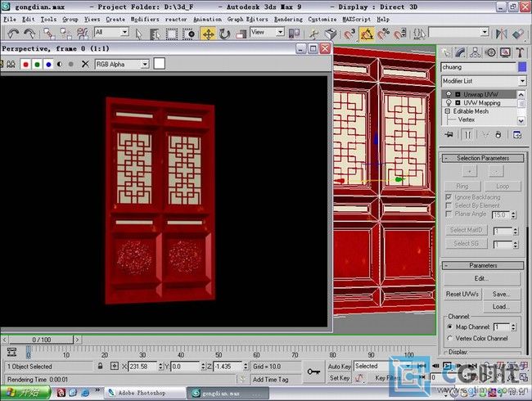532x401 pixels.
Task: Click the Save... button
Action: pos(501,294)
